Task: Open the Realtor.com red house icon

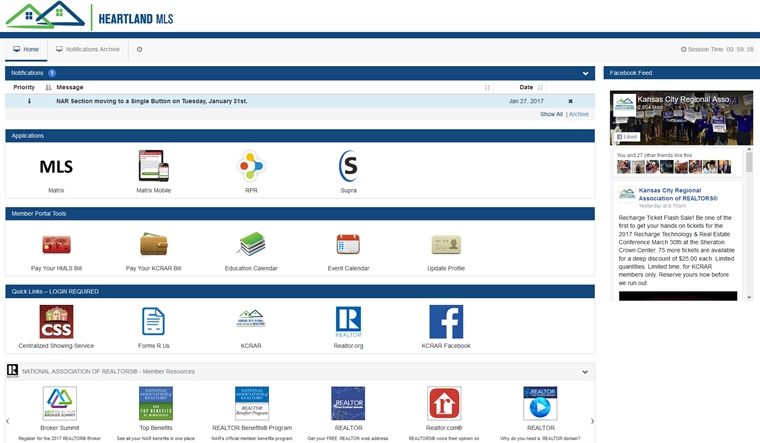Action: point(444,403)
